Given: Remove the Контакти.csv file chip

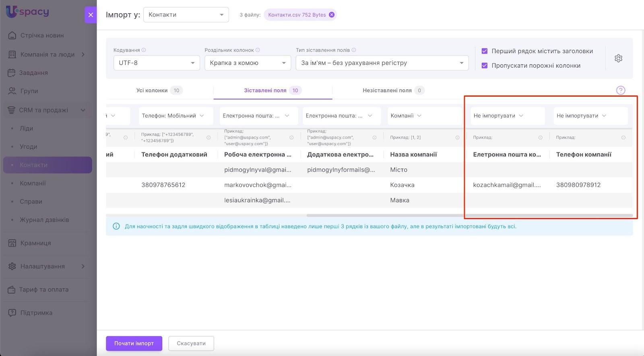Looking at the screenshot, I should coord(332,15).
